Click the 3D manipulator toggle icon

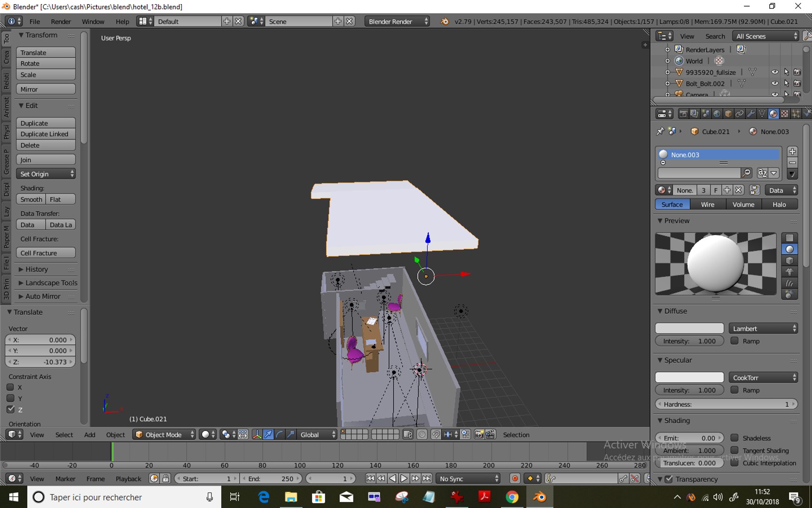click(257, 435)
